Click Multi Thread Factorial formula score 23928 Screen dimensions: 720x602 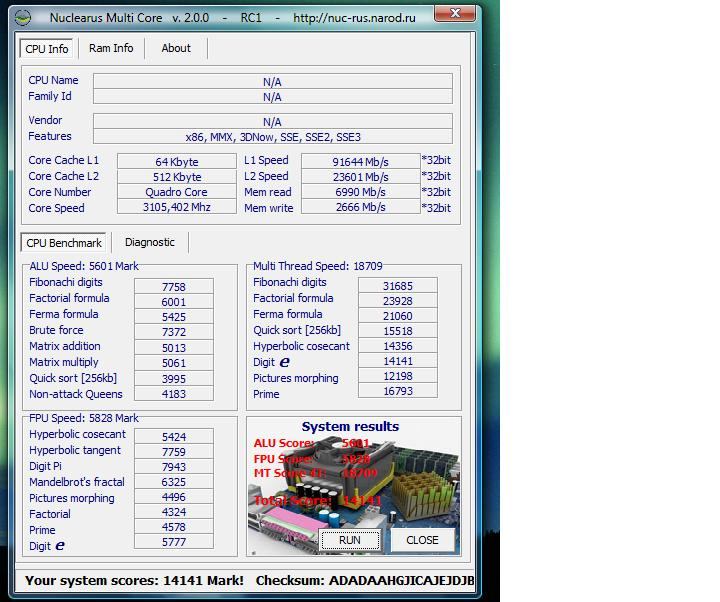[398, 301]
